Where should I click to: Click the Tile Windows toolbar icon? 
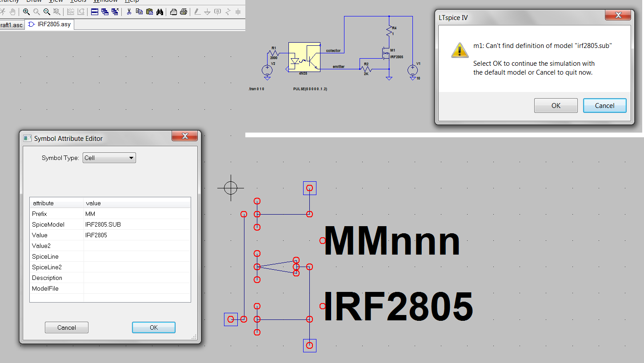(x=95, y=12)
